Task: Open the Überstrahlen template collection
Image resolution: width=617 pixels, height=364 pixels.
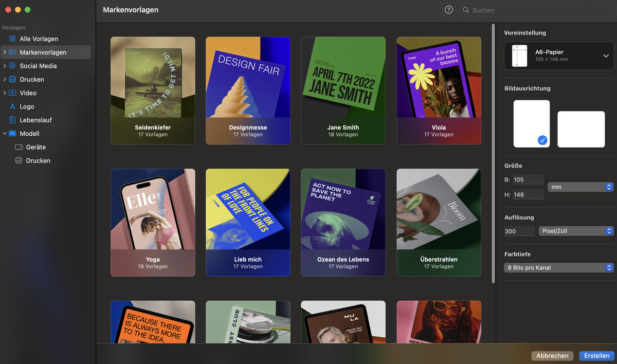Action: (x=439, y=223)
